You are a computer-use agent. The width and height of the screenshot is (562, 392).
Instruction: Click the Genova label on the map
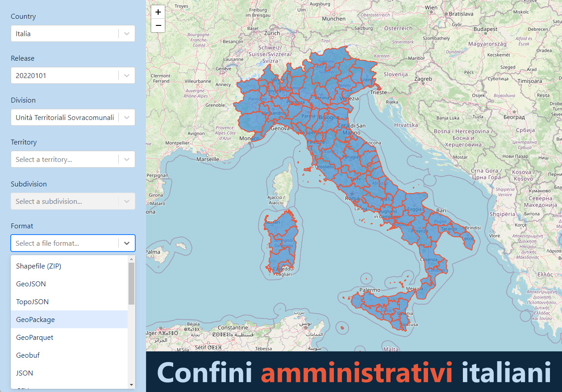pos(280,128)
